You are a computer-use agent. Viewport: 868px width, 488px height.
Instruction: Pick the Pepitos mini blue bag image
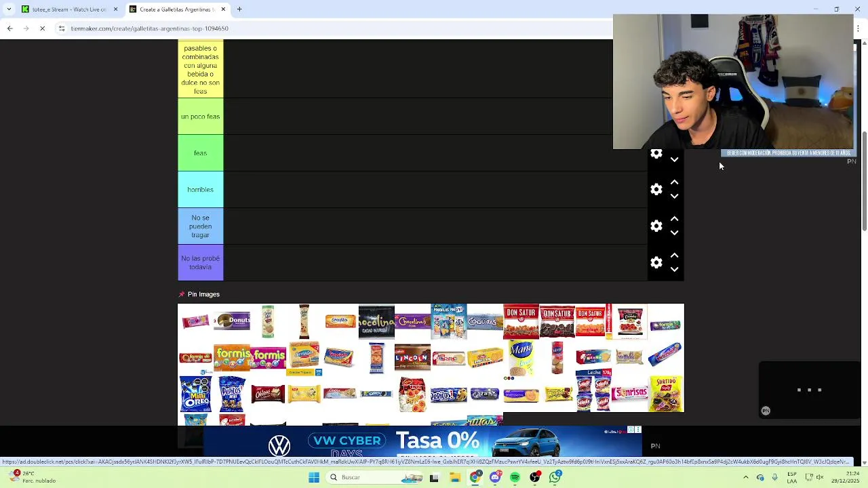click(232, 394)
